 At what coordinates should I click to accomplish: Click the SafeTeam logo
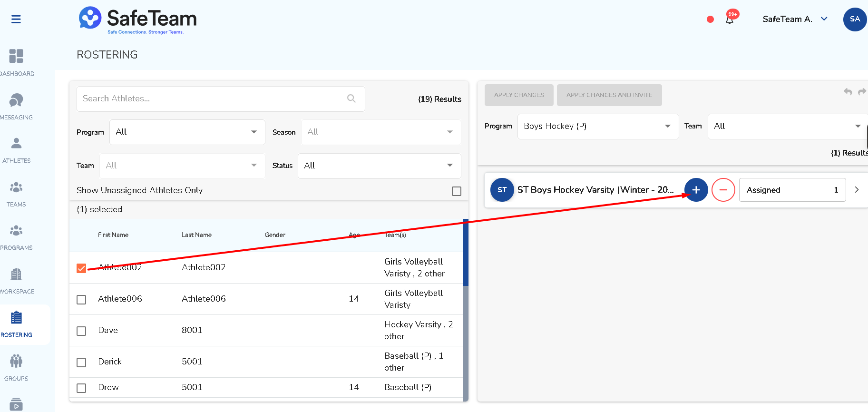click(138, 20)
